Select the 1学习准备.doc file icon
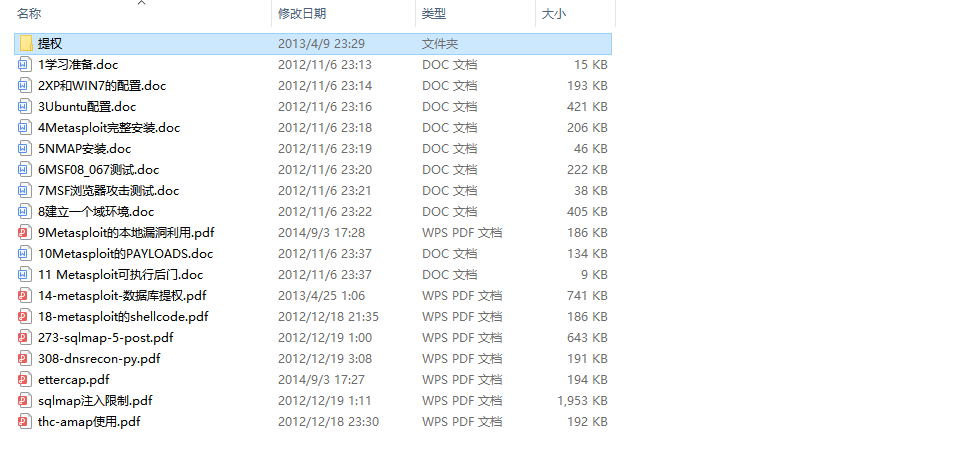The width and height of the screenshot is (963, 454). coord(24,65)
